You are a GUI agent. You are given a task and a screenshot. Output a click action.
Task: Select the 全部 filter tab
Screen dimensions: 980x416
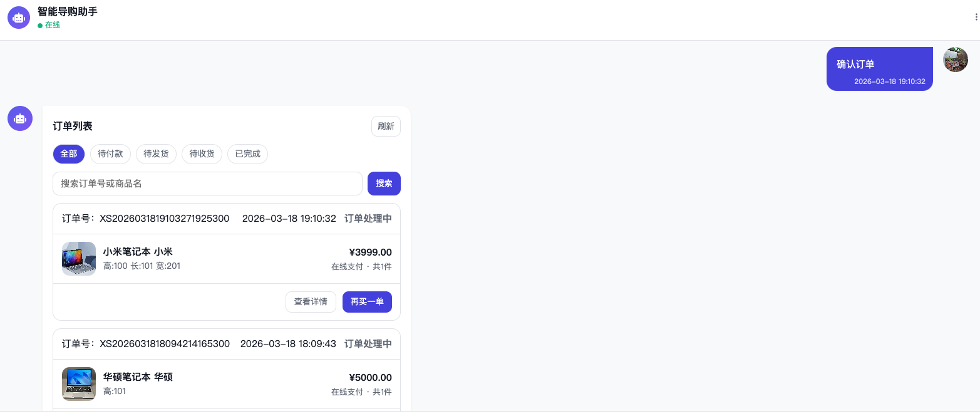69,154
